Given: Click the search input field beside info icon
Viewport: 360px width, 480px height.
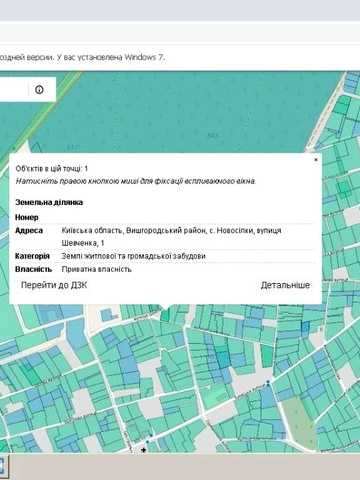Looking at the screenshot, I should [x=14, y=89].
